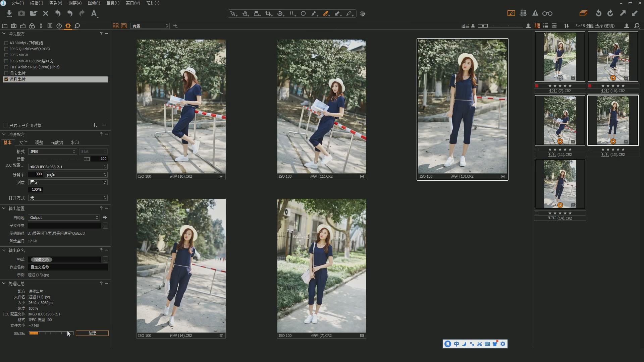Image resolution: width=644 pixels, height=362 pixels.
Task: Select the Crop tool in toolbar
Action: [x=268, y=14]
